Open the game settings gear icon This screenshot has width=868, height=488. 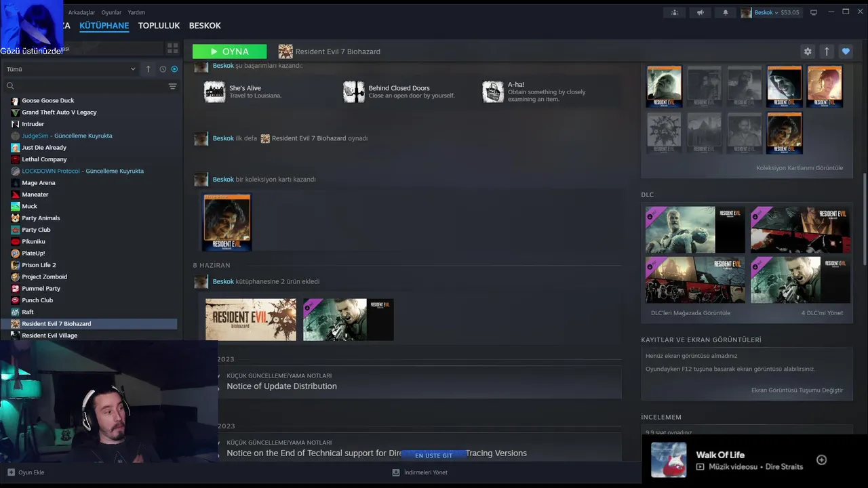pyautogui.click(x=808, y=52)
